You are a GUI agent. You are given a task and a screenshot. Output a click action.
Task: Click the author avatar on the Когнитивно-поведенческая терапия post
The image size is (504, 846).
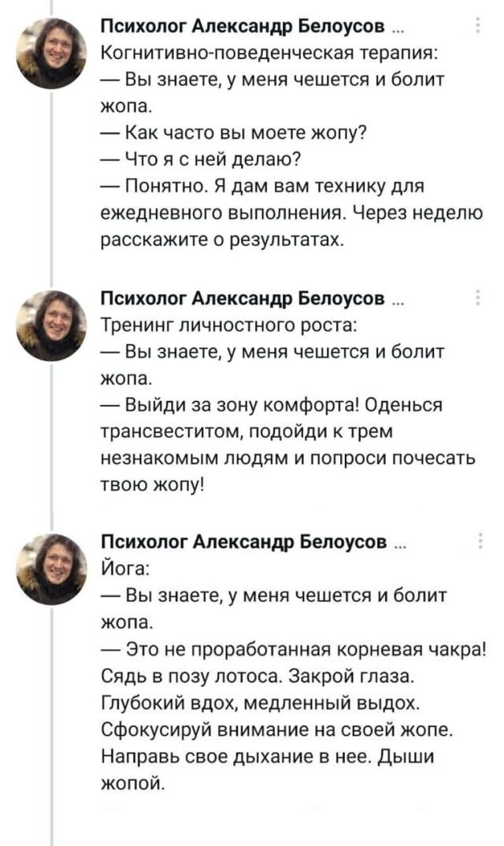pyautogui.click(x=52, y=52)
